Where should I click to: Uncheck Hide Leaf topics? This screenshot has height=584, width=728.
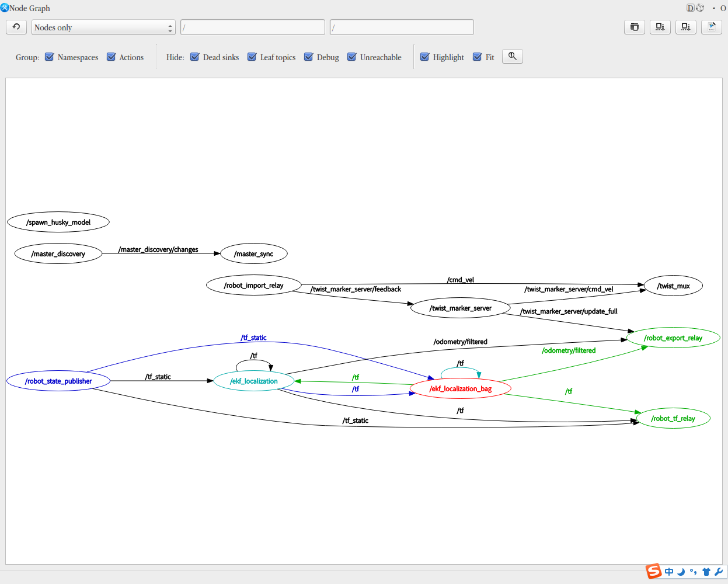(252, 57)
